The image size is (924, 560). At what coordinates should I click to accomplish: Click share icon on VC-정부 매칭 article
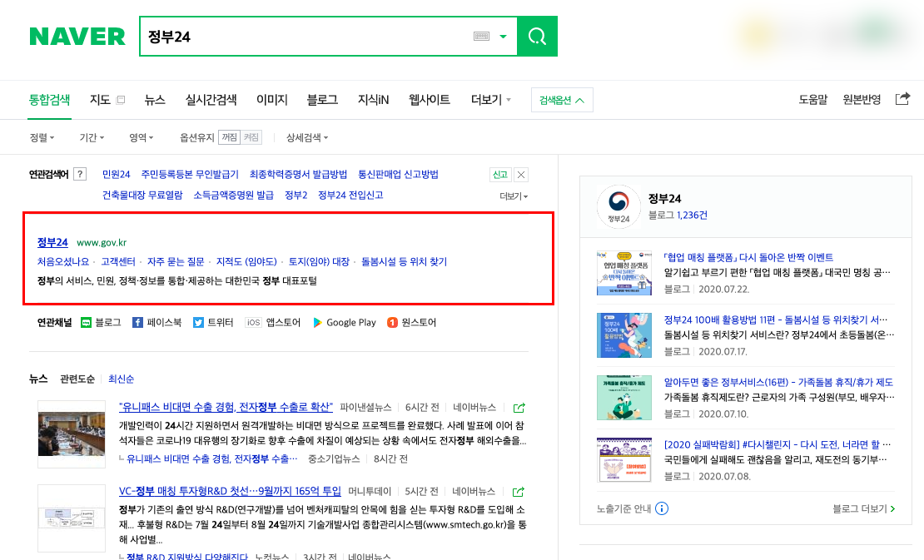519,492
